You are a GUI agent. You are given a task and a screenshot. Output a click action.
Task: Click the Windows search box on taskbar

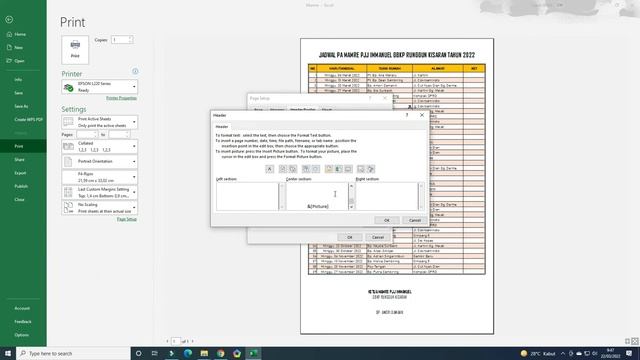click(x=73, y=353)
